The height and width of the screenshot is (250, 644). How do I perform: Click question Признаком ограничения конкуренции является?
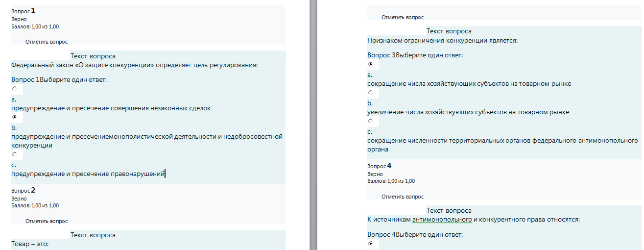point(442,40)
